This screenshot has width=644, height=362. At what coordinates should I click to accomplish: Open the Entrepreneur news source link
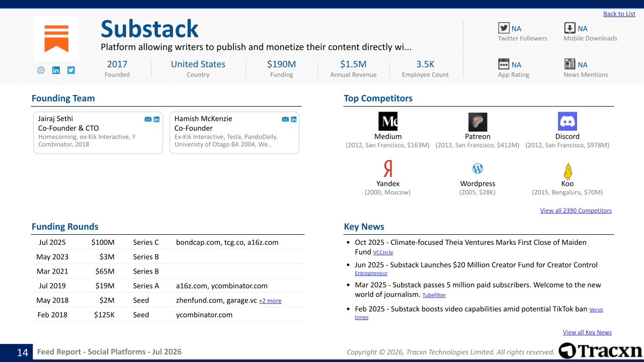tap(371, 274)
